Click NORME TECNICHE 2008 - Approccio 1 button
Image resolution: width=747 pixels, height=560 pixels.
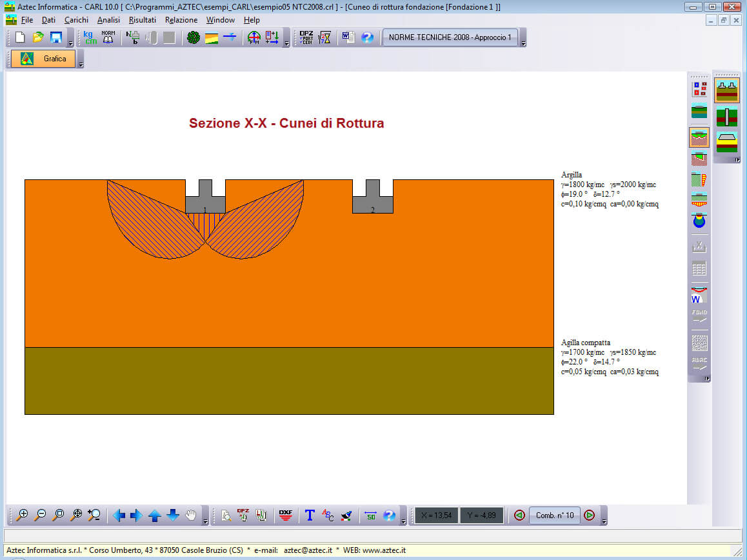[x=450, y=37]
